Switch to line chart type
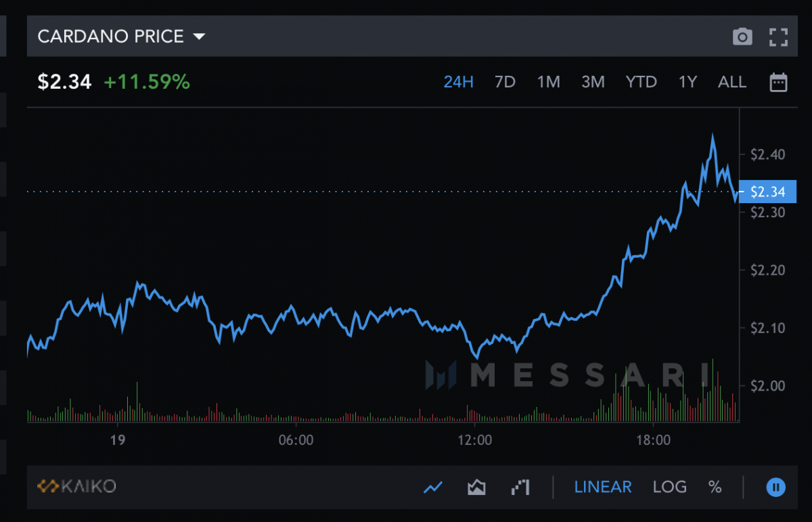Viewport: 812px width, 522px height. coord(433,487)
